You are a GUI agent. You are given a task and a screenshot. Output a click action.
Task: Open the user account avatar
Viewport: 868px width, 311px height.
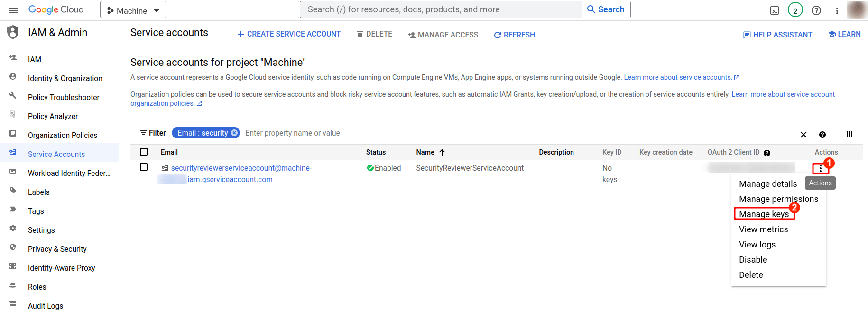(x=857, y=10)
